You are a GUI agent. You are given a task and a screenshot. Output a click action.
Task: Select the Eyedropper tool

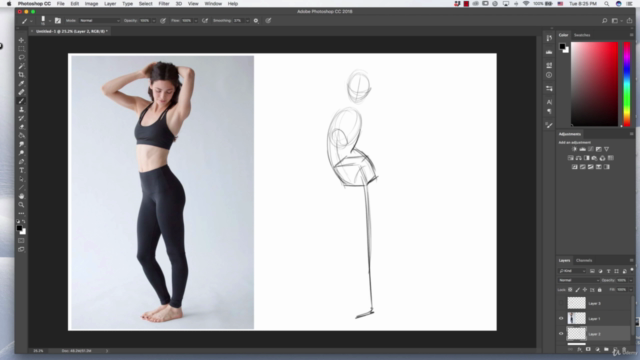tap(21, 83)
